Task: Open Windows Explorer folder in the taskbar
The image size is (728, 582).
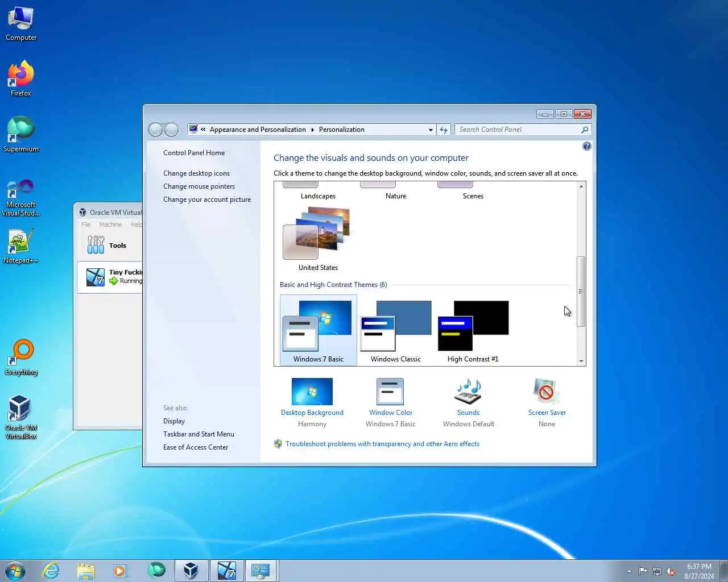Action: pos(86,571)
